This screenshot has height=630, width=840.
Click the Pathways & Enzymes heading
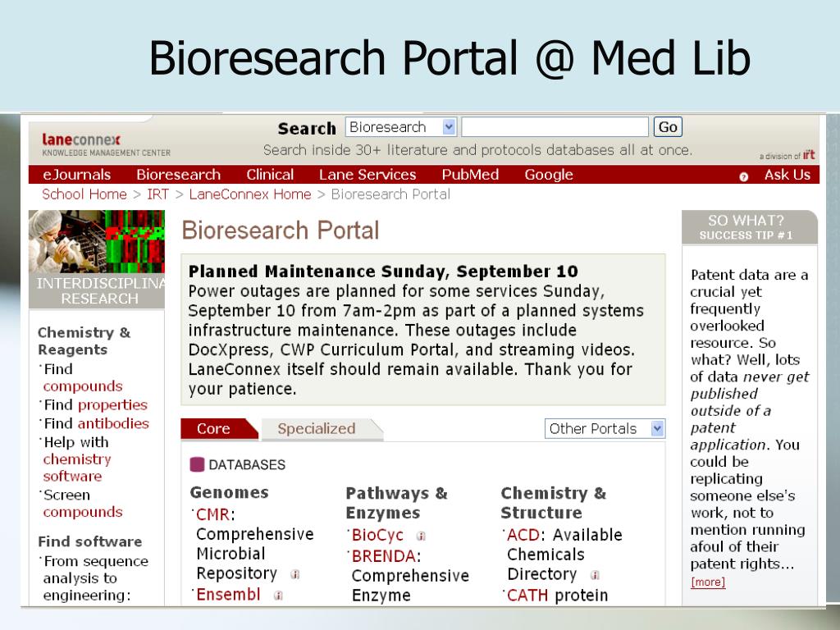click(396, 503)
